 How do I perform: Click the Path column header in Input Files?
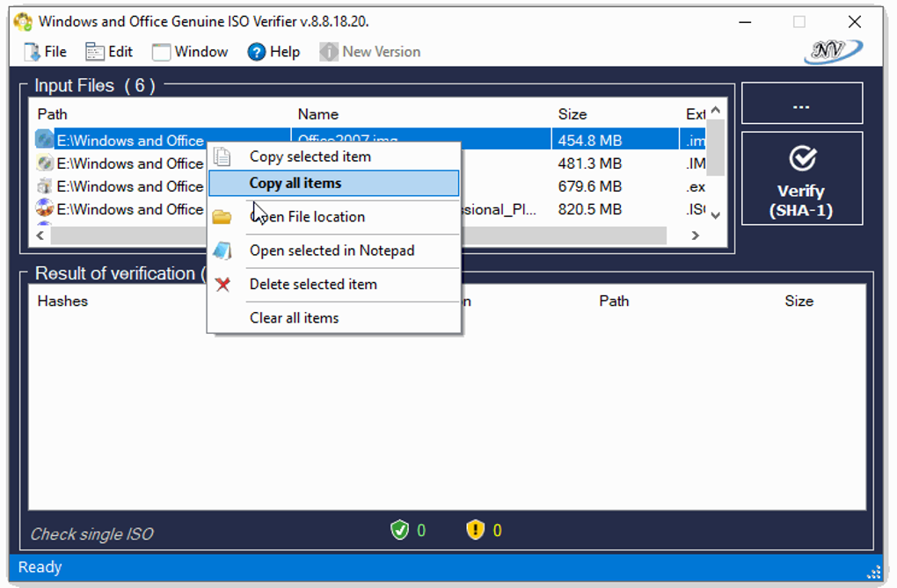pos(52,114)
